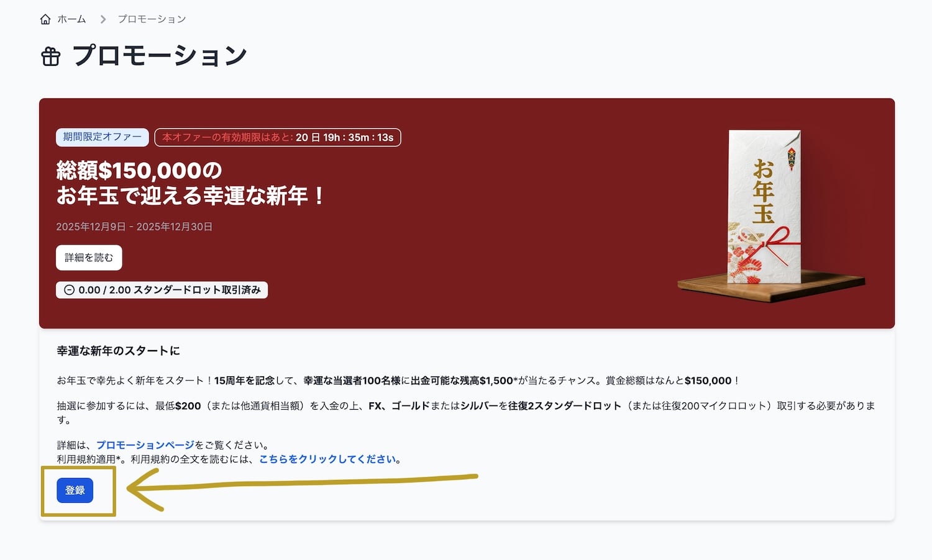Click the offer expiry countdown timer
Image resolution: width=932 pixels, height=560 pixels.
[278, 137]
